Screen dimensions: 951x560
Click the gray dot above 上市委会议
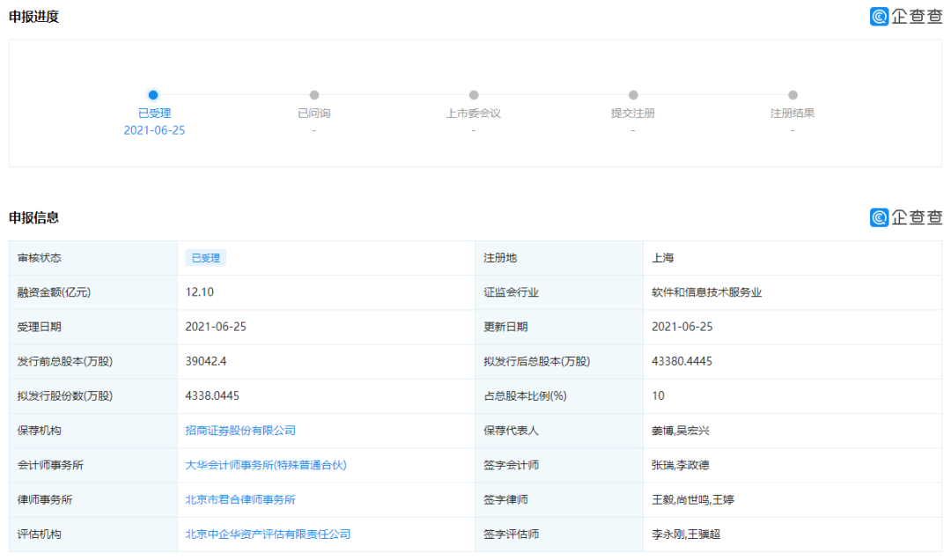pos(474,94)
